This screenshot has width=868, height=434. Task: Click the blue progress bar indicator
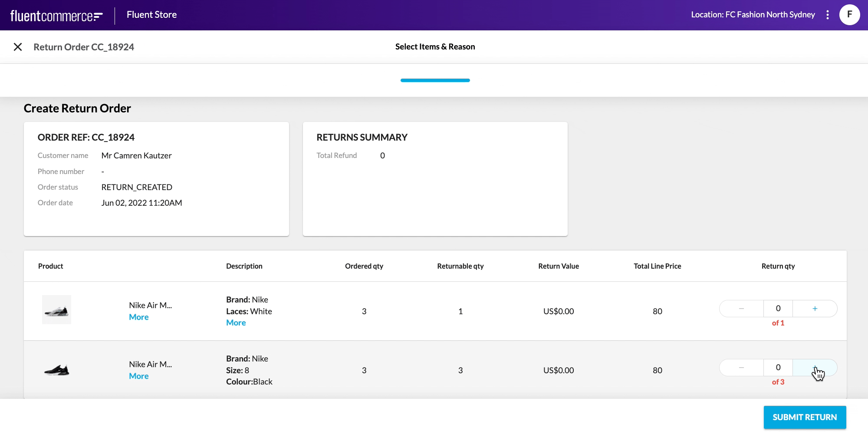point(434,80)
